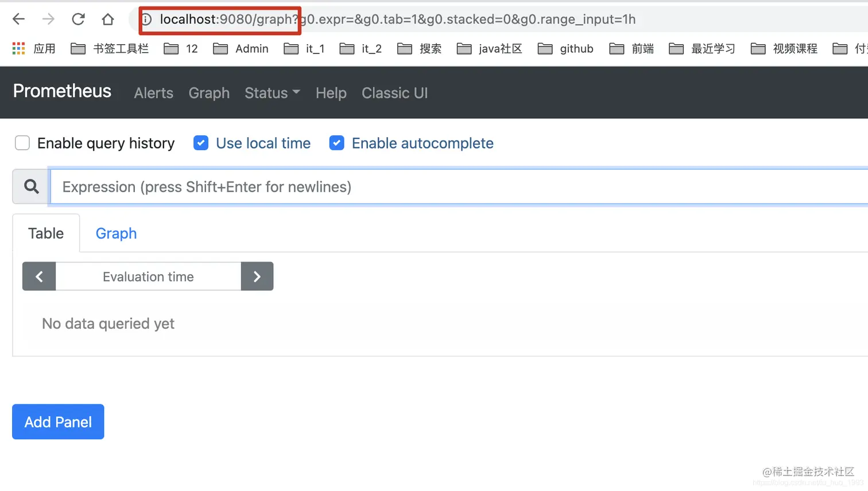Open the 前端 bookmark folder
The width and height of the screenshot is (868, 491).
(631, 49)
